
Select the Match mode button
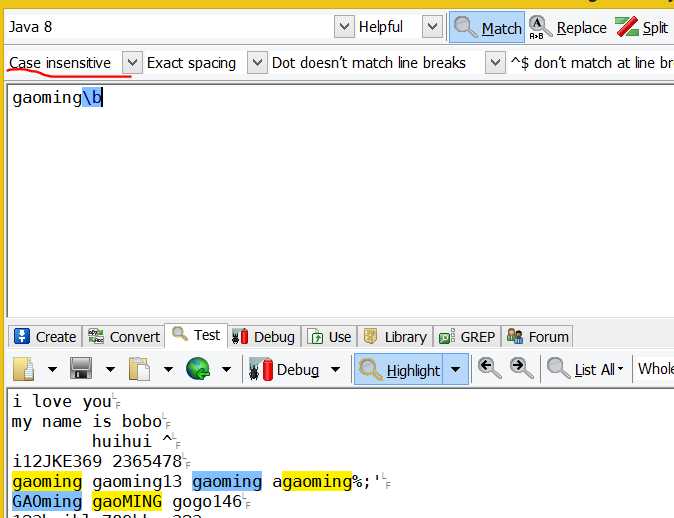(487, 28)
